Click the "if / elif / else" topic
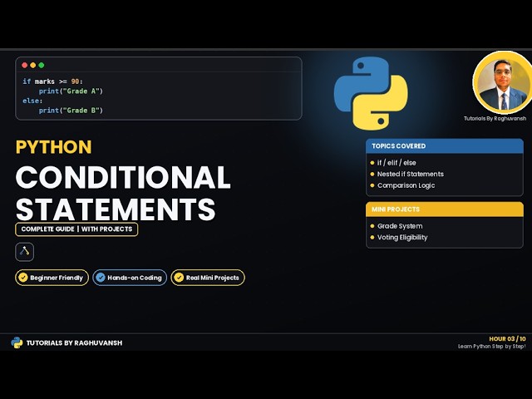The width and height of the screenshot is (532, 399). click(397, 163)
